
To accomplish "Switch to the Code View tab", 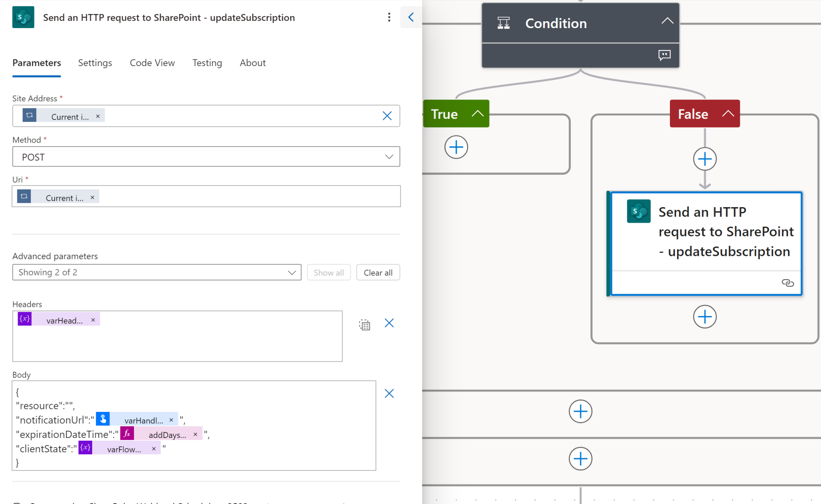I will point(152,63).
